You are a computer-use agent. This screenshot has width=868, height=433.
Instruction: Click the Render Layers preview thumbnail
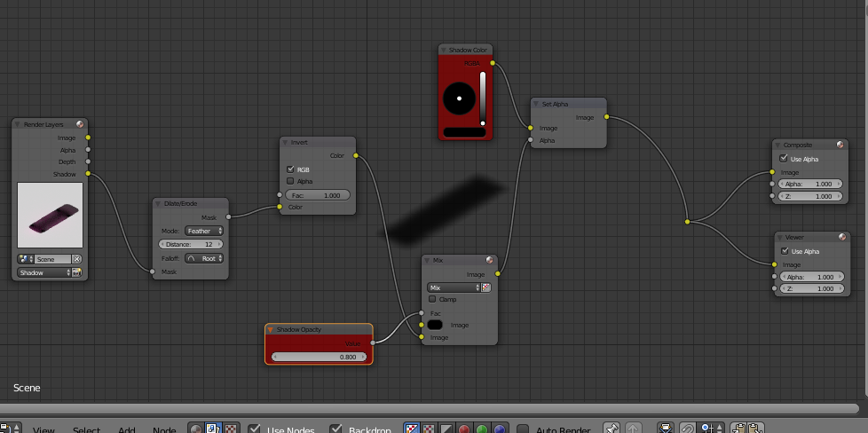(x=51, y=215)
